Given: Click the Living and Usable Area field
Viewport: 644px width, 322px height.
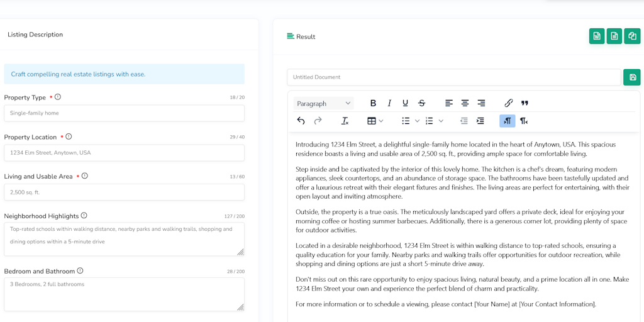Looking at the screenshot, I should (x=124, y=192).
